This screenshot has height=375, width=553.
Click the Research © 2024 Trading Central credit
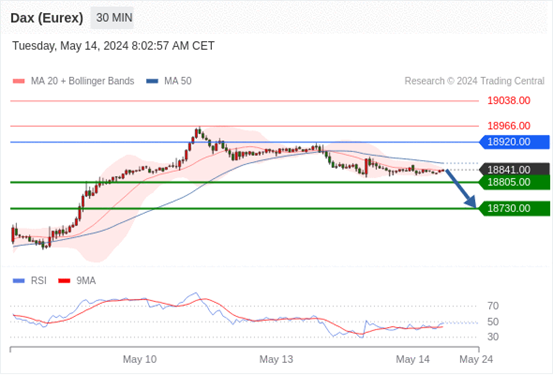coord(474,81)
